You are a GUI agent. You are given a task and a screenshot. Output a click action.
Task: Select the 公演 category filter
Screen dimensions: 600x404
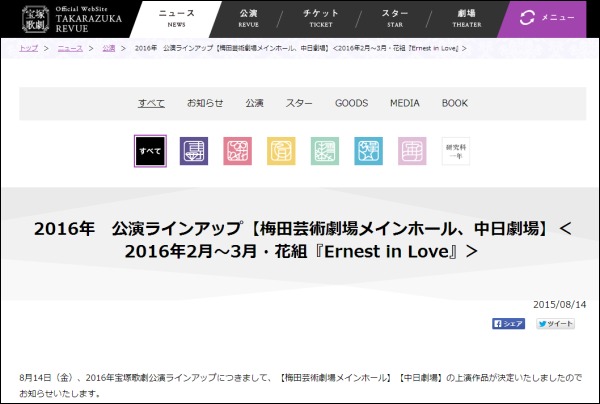pos(254,103)
